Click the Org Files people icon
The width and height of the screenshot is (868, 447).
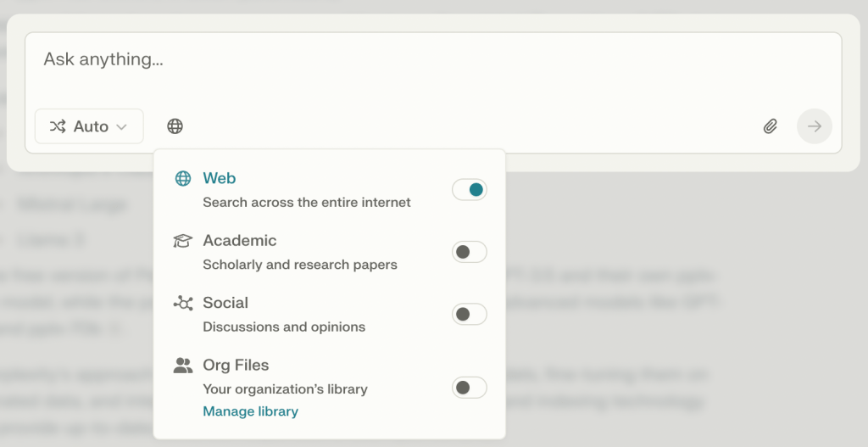[183, 366]
